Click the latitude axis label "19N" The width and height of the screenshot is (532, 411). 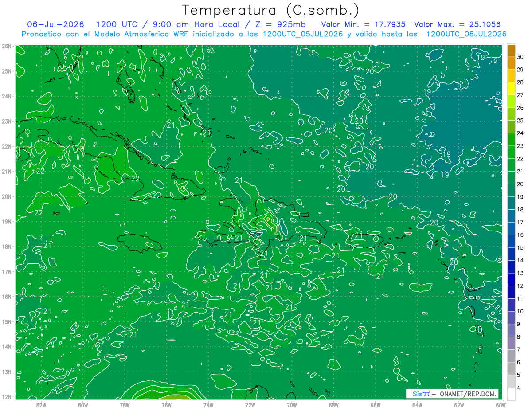(6, 222)
